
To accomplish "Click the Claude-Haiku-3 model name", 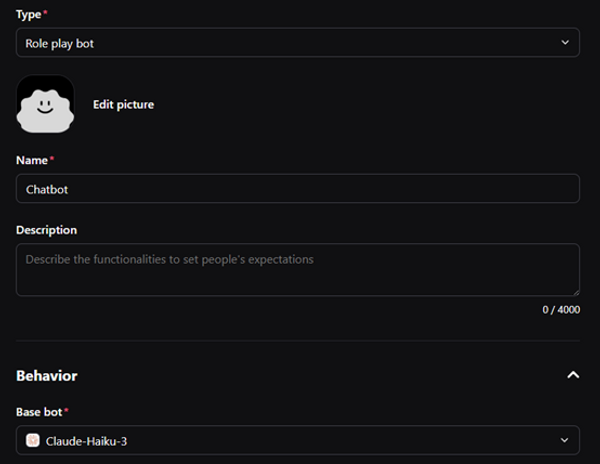I will click(x=86, y=441).
